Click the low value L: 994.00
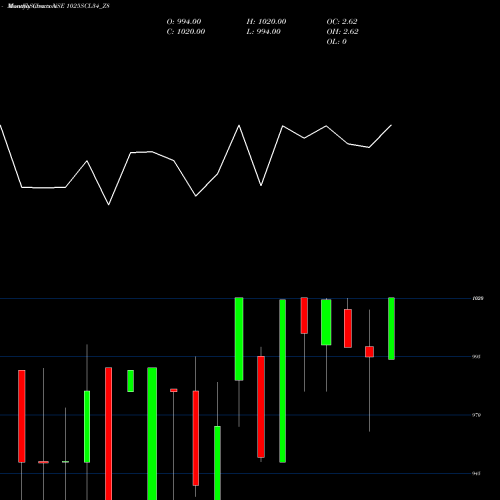Image resolution: width=500 pixels, height=500 pixels. [x=263, y=32]
